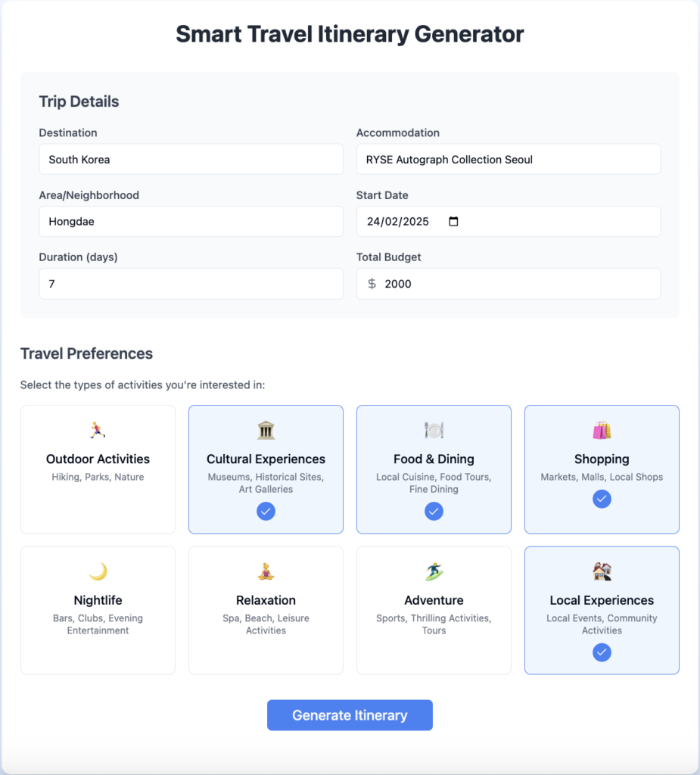Open the Start Date calendar picker
This screenshot has height=775, width=700.
(453, 222)
